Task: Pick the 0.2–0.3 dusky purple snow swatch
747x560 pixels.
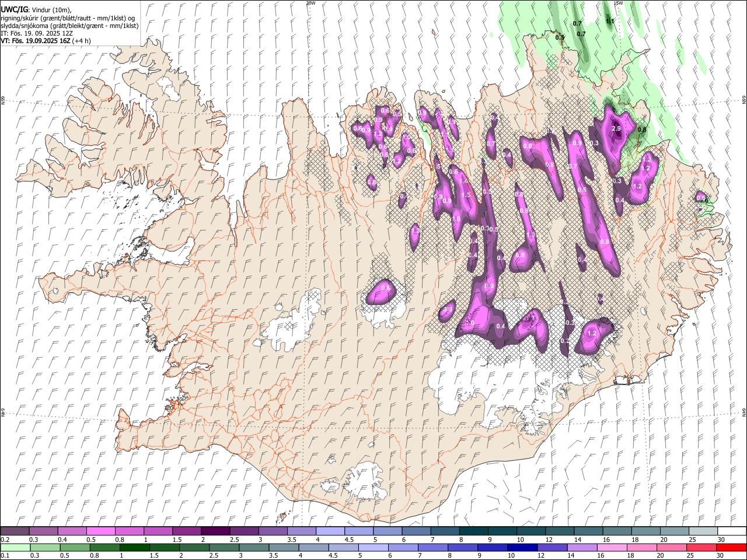Action: (x=15, y=531)
